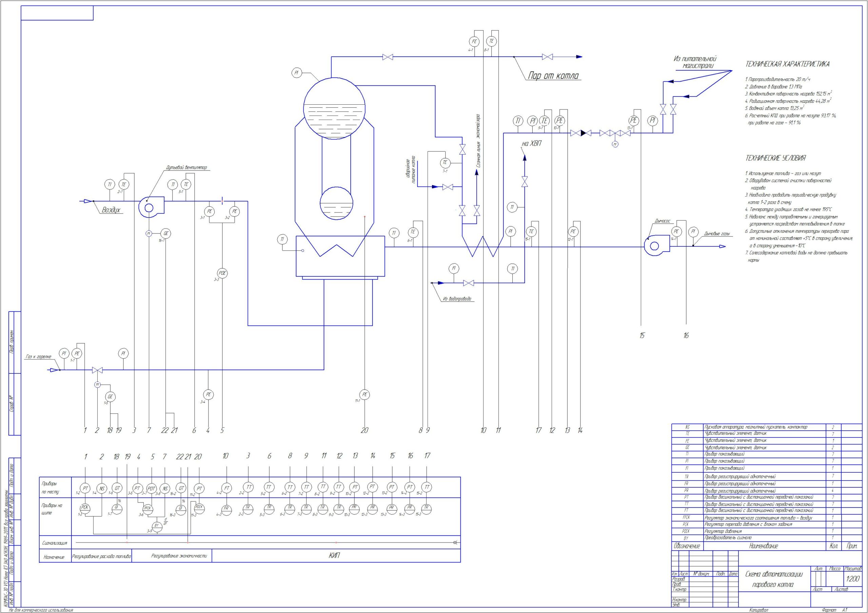Select the 'Приборы на щите' row label
Screen dimensions: 868x613
pos(52,509)
